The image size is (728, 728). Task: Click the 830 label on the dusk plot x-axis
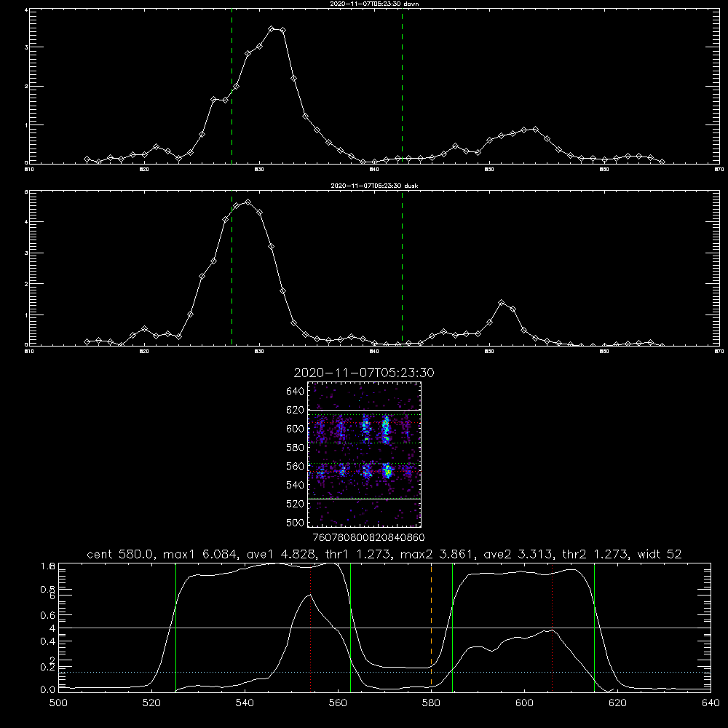259,352
